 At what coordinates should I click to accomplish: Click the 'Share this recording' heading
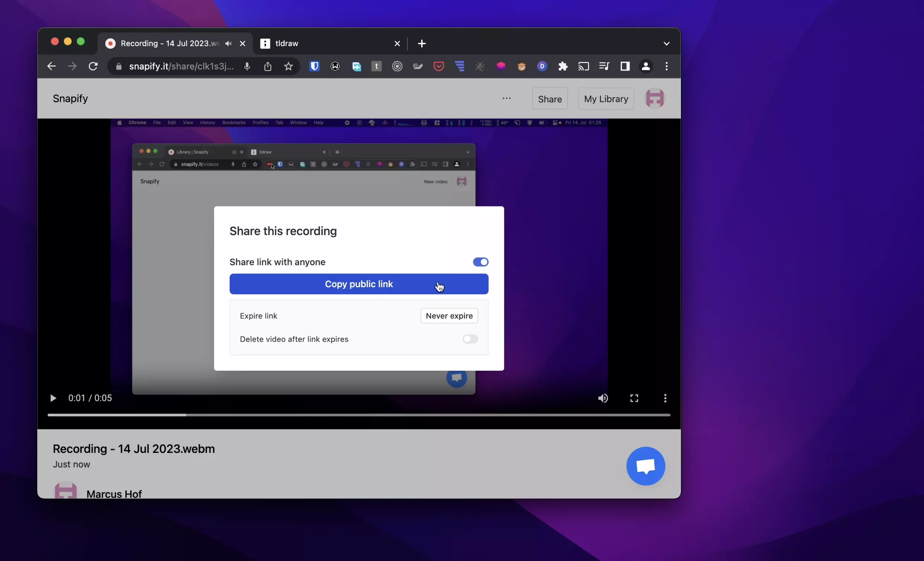pyautogui.click(x=283, y=231)
